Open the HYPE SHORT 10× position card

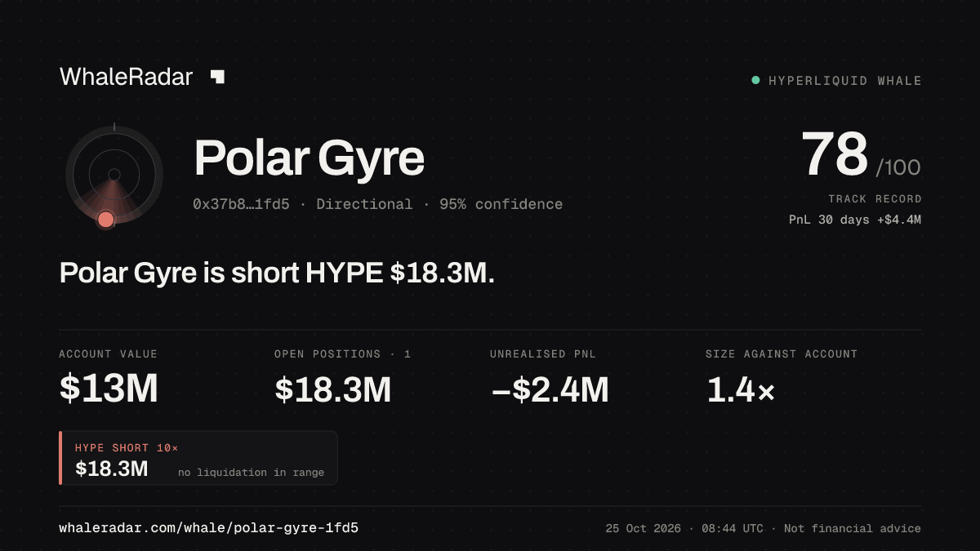click(198, 458)
